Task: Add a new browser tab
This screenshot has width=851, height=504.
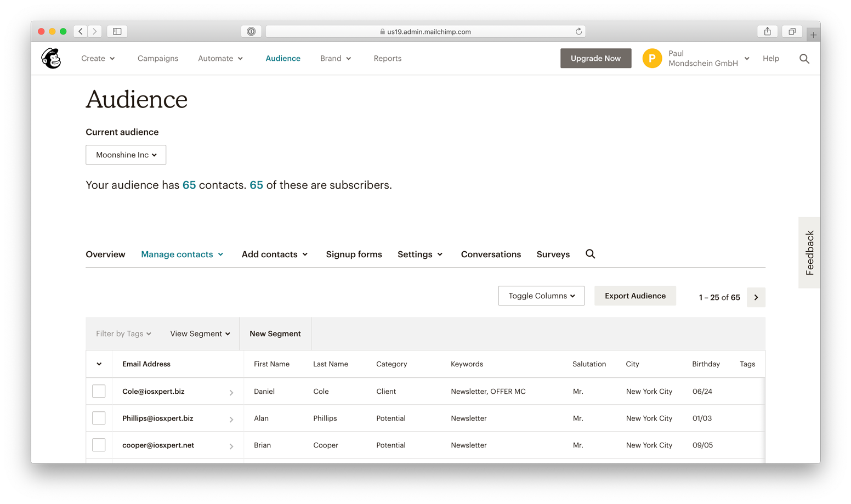Action: tap(813, 35)
